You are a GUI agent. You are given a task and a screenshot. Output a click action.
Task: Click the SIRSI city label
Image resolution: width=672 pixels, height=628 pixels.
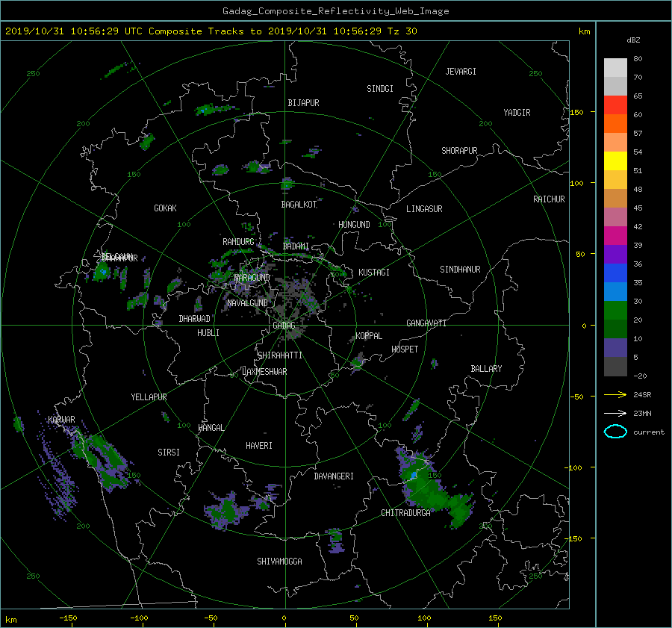[169, 453]
